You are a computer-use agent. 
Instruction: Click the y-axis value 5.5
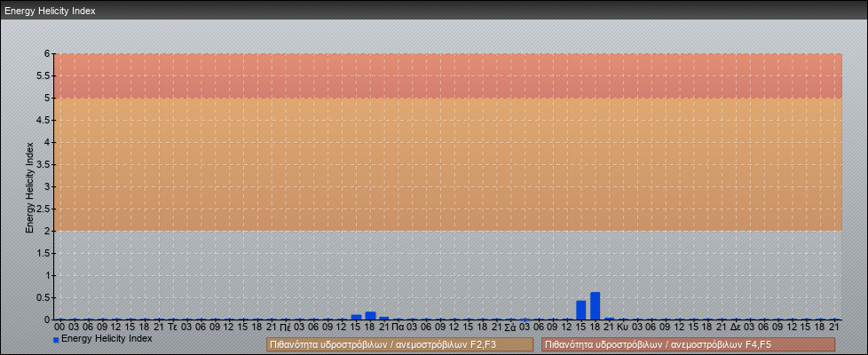tap(43, 75)
